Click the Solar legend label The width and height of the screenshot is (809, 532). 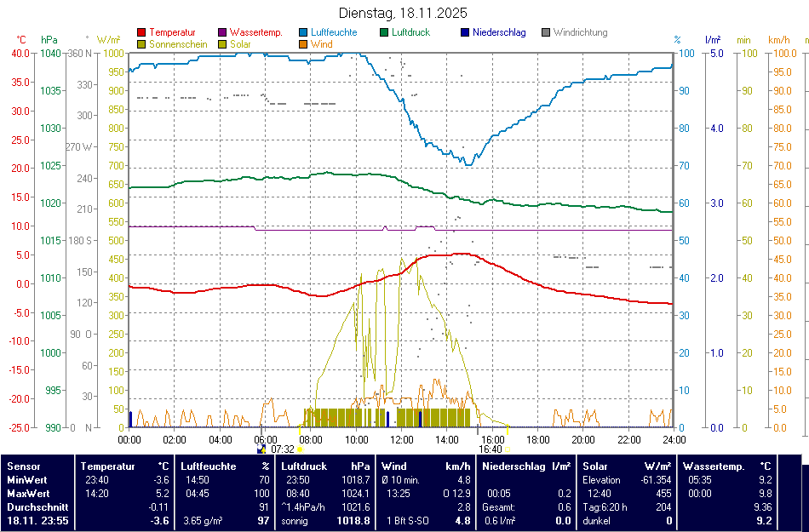click(x=240, y=44)
